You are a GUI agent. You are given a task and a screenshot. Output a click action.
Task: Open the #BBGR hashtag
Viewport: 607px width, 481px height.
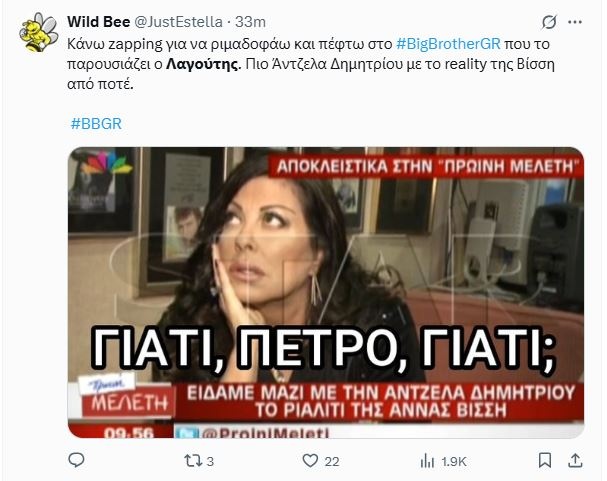click(x=96, y=123)
